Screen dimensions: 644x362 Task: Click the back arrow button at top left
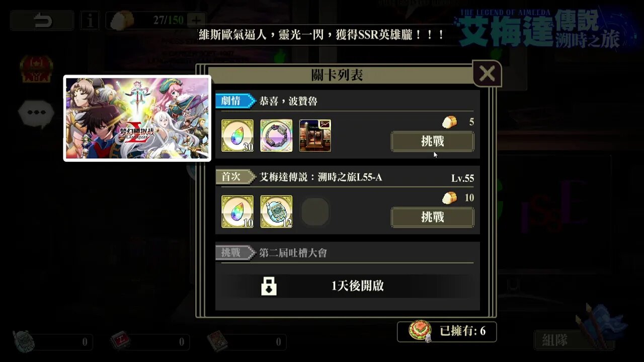(x=42, y=21)
